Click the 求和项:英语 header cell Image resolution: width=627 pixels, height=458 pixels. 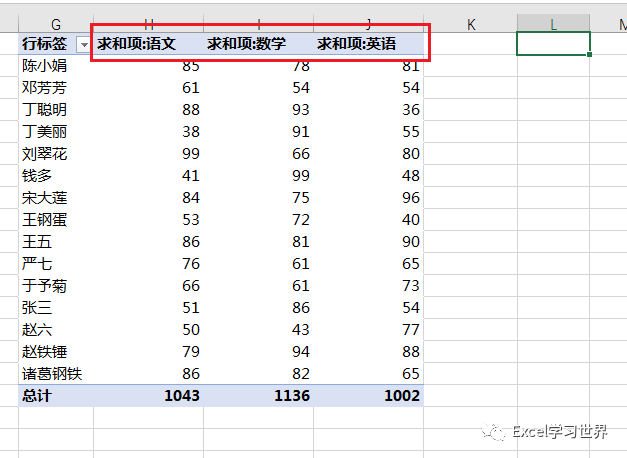[369, 44]
